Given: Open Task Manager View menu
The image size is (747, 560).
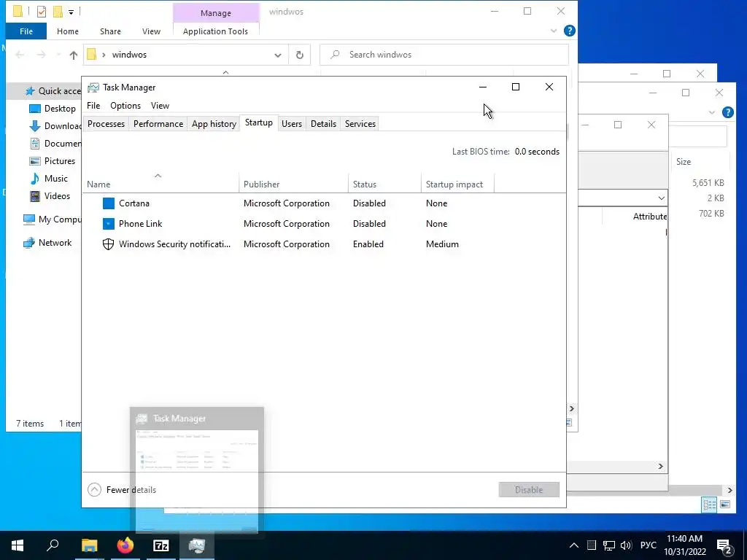Looking at the screenshot, I should coord(160,106).
